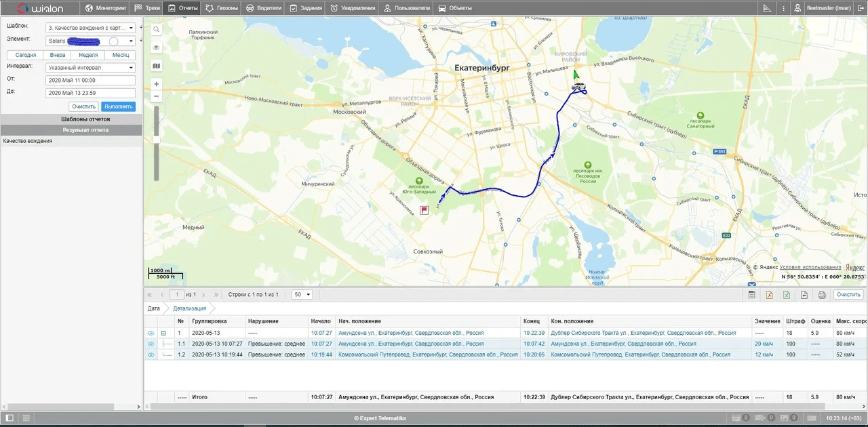Open the Геозоны tab

(222, 8)
